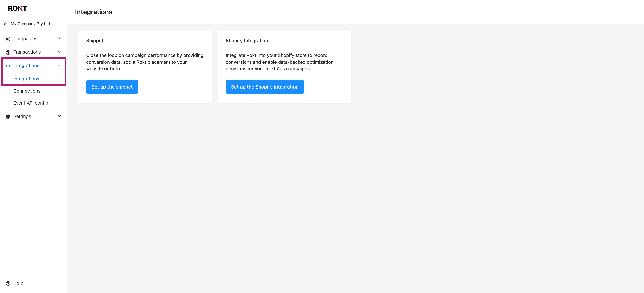Click Set up the Shopify integration button
This screenshot has height=293, width=644.
pyautogui.click(x=264, y=87)
